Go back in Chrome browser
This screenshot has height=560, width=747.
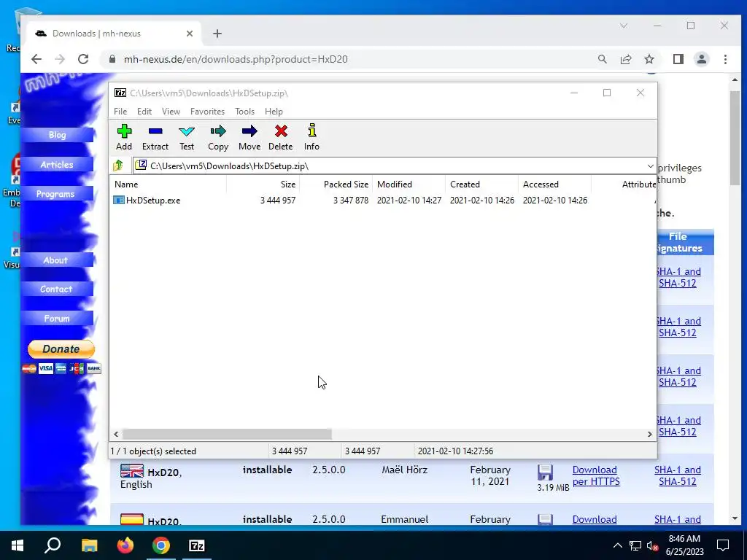[x=36, y=59]
